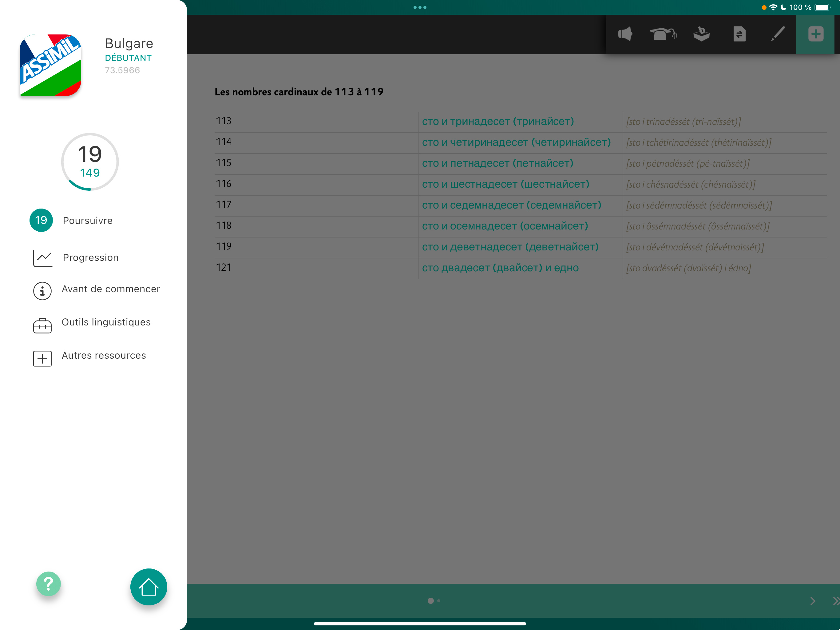Viewport: 840px width, 630px height.
Task: Open the Progression menu item
Action: tap(91, 257)
